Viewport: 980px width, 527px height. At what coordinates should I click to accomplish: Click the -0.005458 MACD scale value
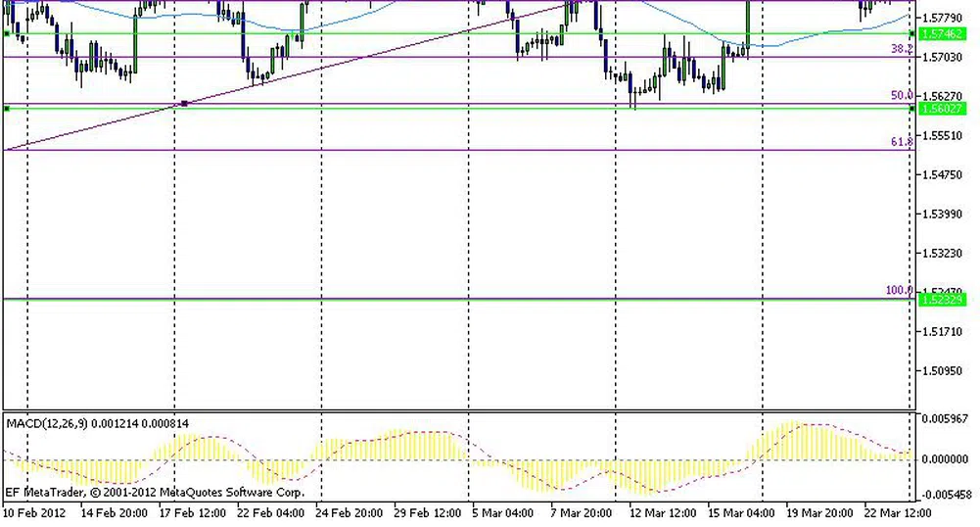[948, 495]
